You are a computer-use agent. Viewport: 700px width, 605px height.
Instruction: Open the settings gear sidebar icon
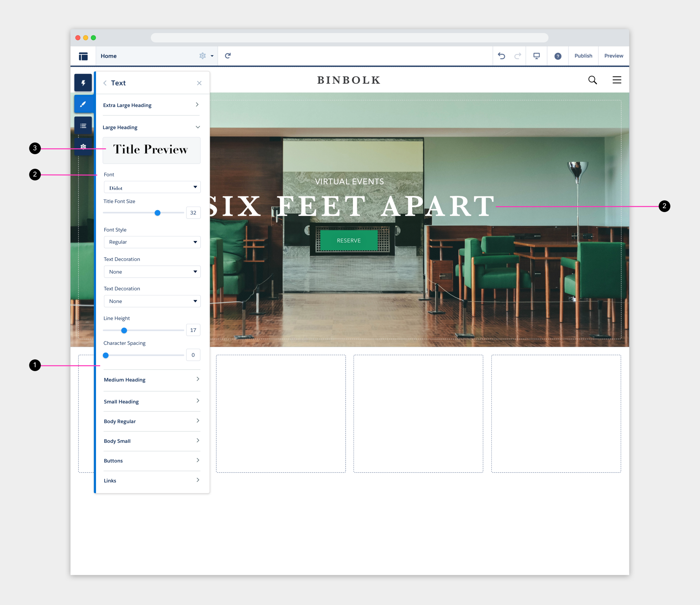tap(83, 147)
